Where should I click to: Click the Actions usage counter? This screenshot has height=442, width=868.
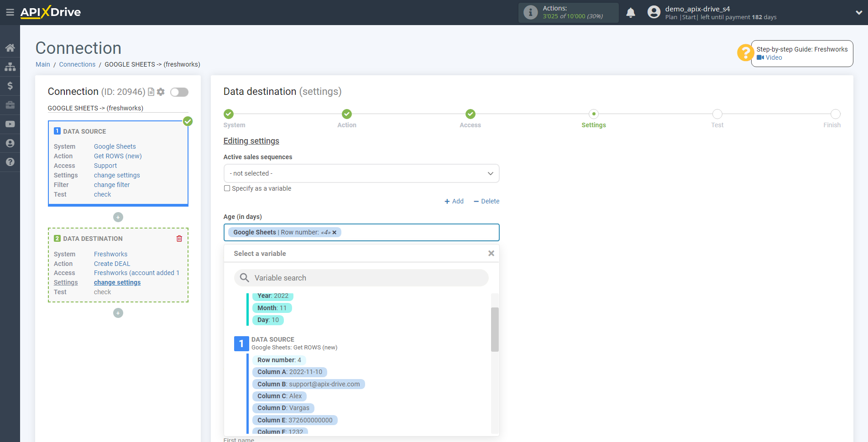(x=568, y=12)
